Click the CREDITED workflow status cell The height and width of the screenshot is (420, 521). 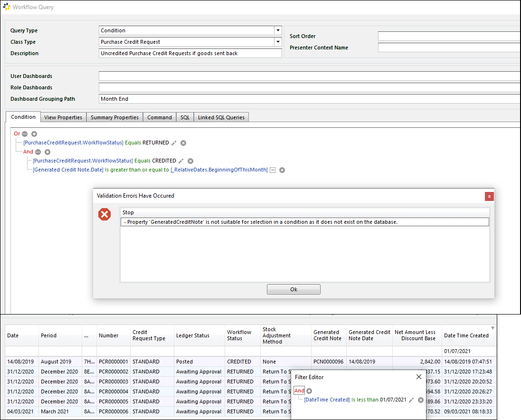click(x=243, y=362)
